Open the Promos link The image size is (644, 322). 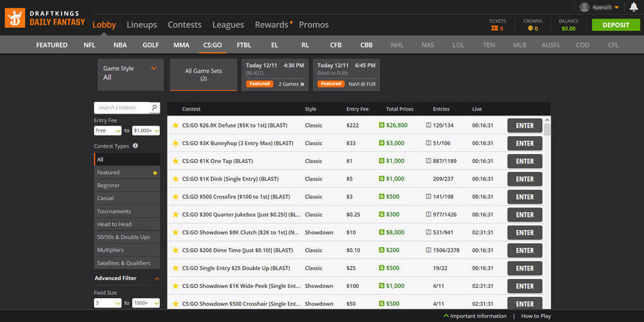314,24
